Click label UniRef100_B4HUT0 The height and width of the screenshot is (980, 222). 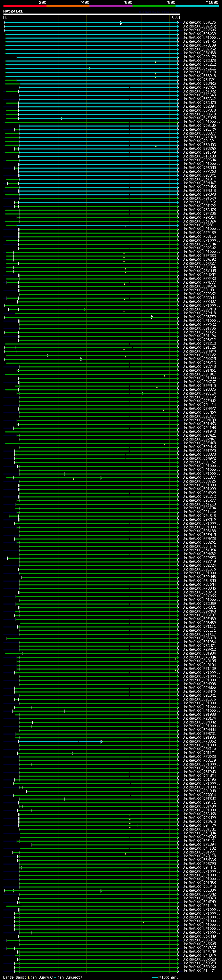pos(199,956)
